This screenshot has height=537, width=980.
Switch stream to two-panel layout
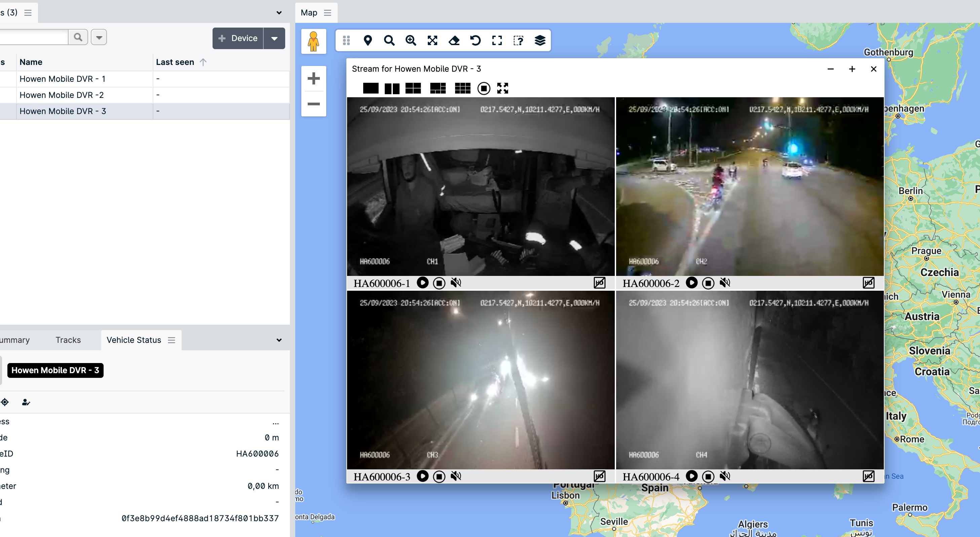click(392, 88)
